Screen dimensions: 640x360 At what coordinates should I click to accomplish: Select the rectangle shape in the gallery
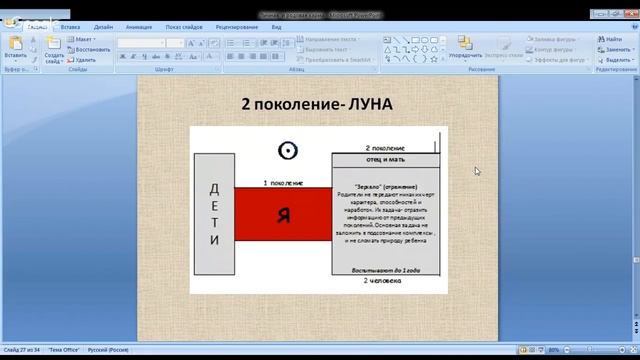416,40
